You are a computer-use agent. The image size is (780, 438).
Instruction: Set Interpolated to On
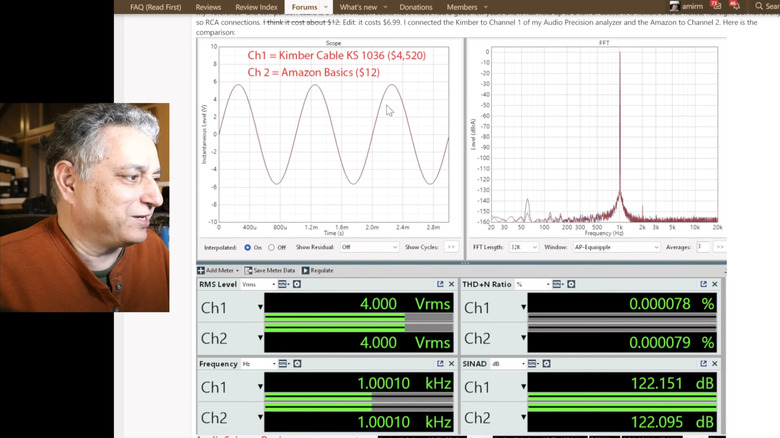[x=247, y=247]
